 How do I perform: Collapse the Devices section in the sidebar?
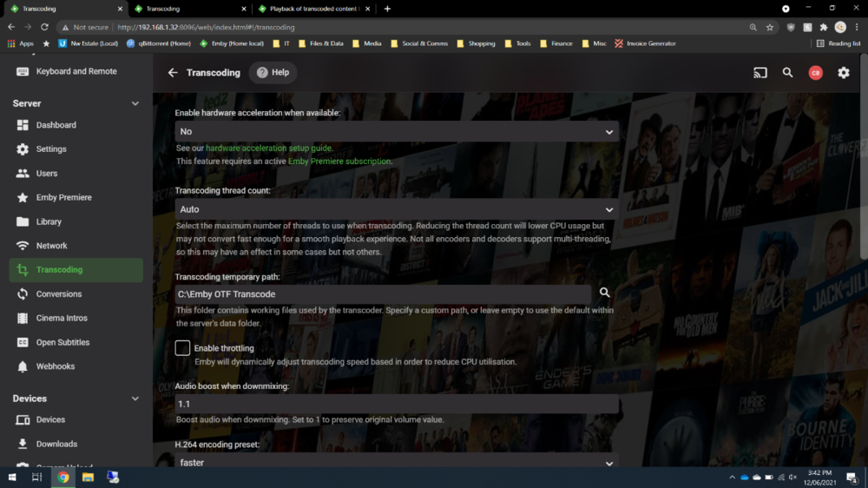tap(135, 399)
